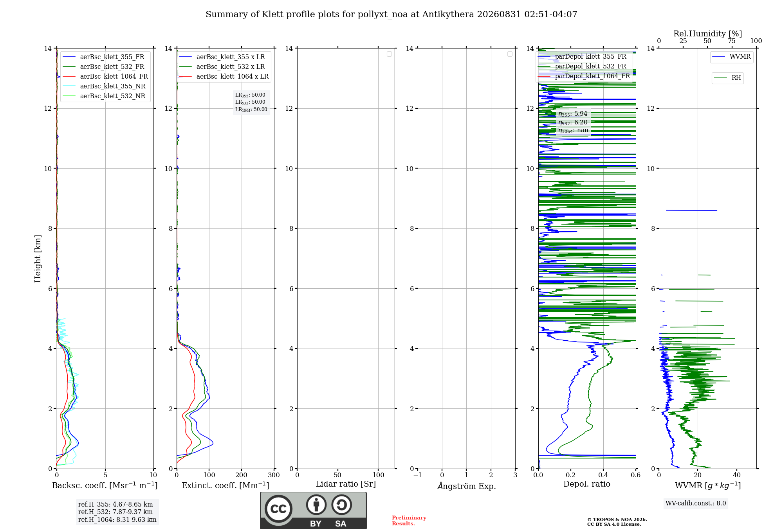Click legend entry parDepol_klett_1064_FR
Screen dimensions: 783x532
pyautogui.click(x=584, y=76)
